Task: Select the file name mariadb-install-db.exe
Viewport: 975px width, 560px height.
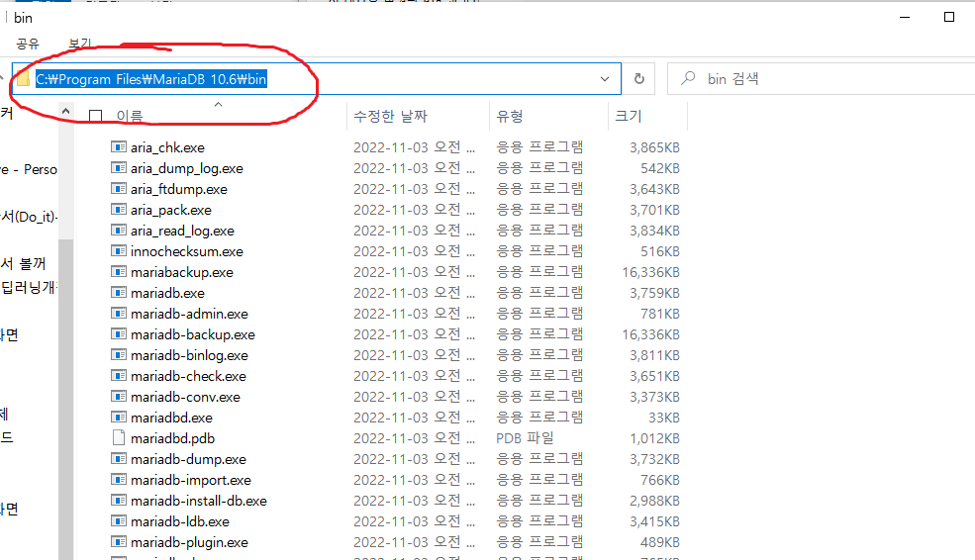Action: click(x=198, y=501)
